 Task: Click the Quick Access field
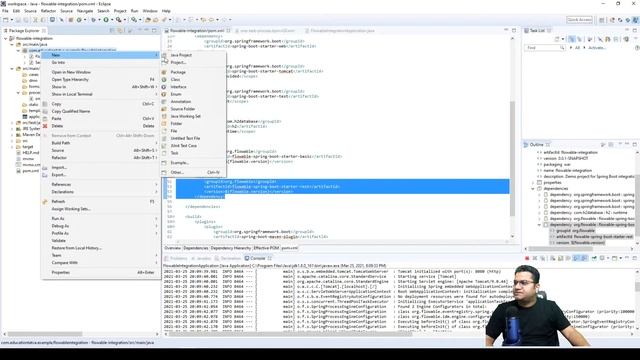[579, 20]
